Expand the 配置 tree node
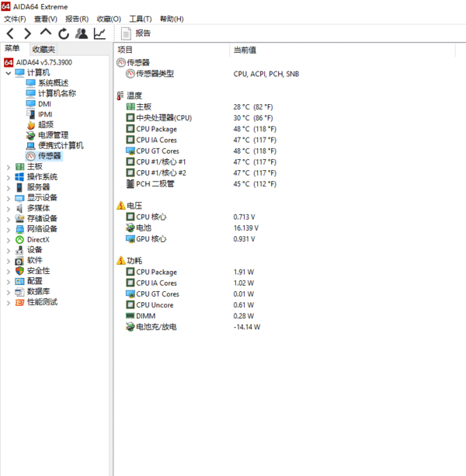The width and height of the screenshot is (466, 476). pyautogui.click(x=9, y=281)
